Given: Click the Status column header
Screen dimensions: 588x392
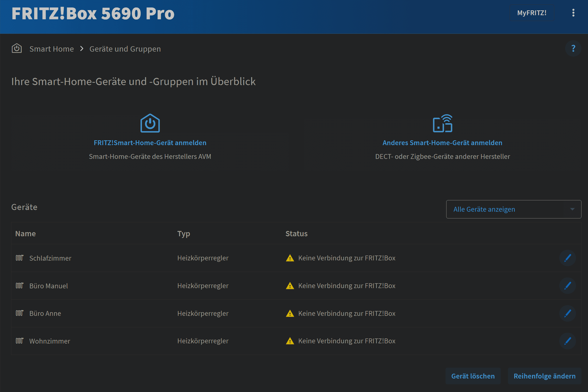Looking at the screenshot, I should point(297,234).
